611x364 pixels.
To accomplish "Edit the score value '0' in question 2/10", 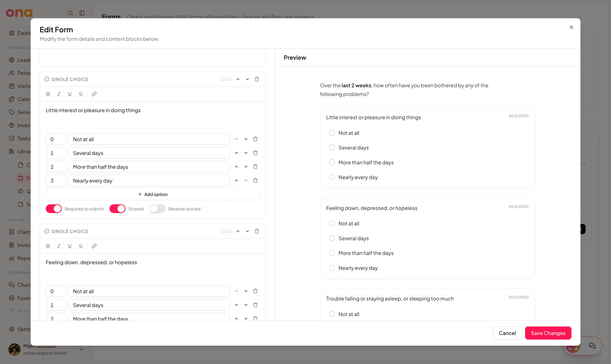I will click(x=56, y=139).
